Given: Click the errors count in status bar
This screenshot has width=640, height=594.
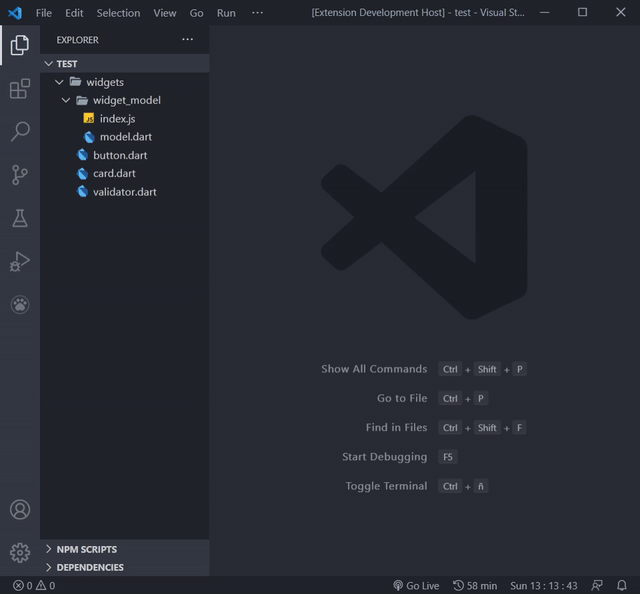Looking at the screenshot, I should (22, 586).
